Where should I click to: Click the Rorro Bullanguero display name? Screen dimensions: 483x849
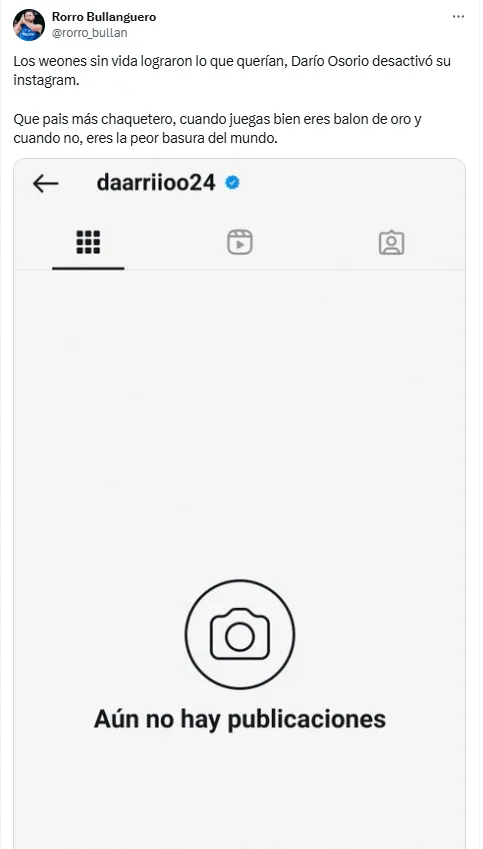(x=104, y=17)
